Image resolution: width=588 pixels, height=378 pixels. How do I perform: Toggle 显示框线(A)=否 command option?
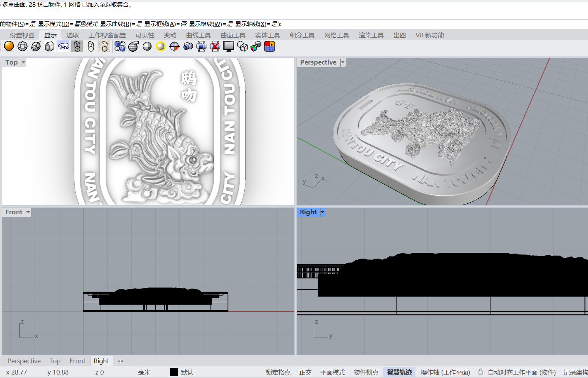(165, 24)
